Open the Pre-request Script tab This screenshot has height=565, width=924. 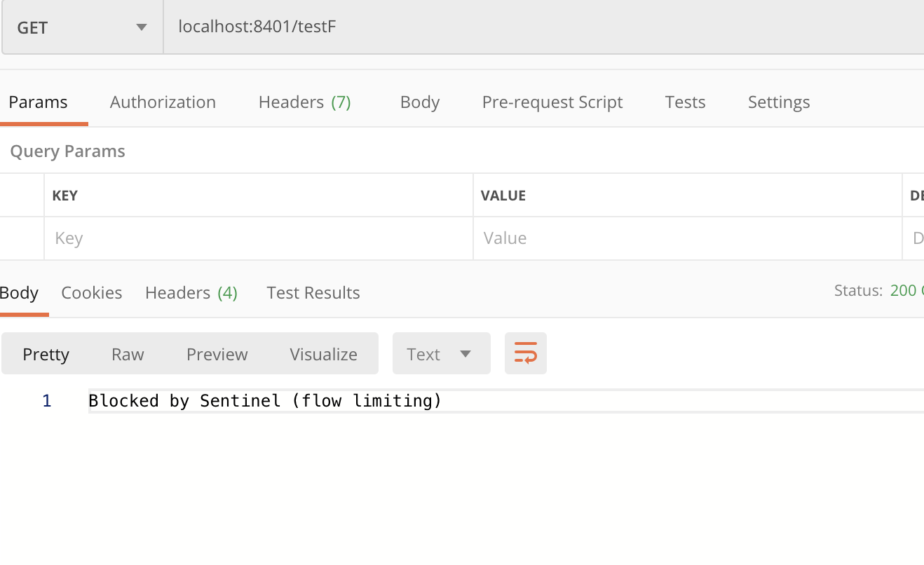(552, 102)
